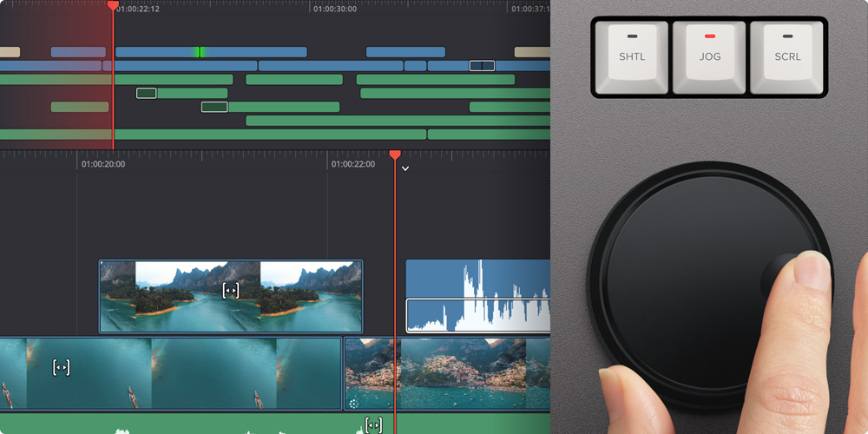
Task: Click the 01:00:20:00 timecode on the lower ruler
Action: tap(103, 164)
